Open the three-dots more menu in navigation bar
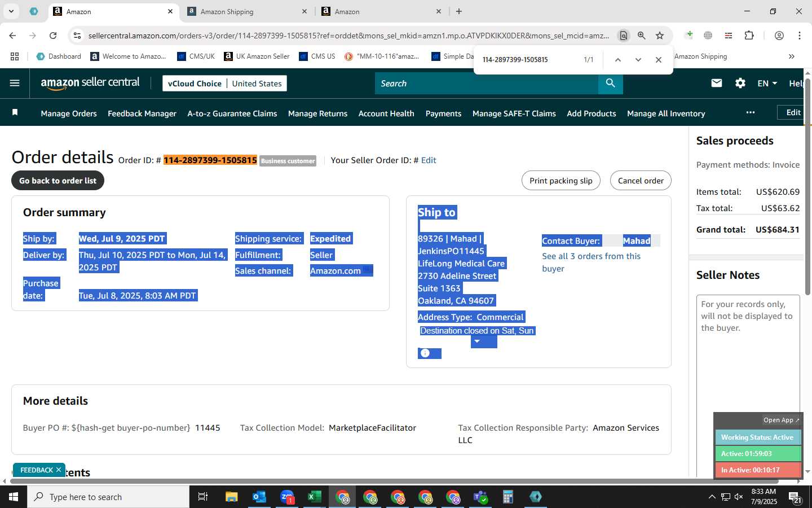This screenshot has height=508, width=812. tap(750, 112)
